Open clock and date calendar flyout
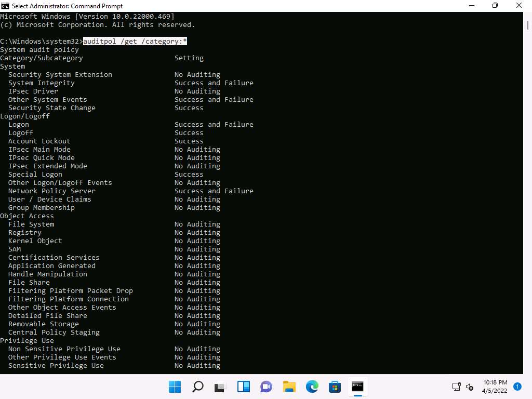 pyautogui.click(x=495, y=387)
